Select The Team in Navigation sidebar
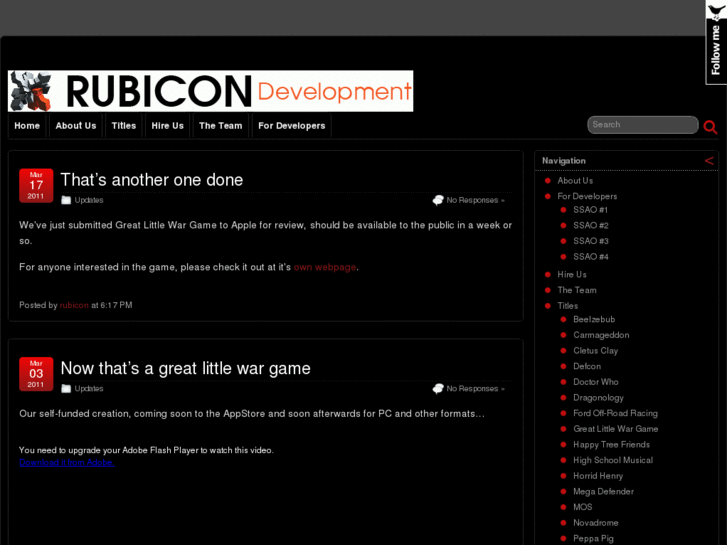Image resolution: width=727 pixels, height=545 pixels. (577, 290)
